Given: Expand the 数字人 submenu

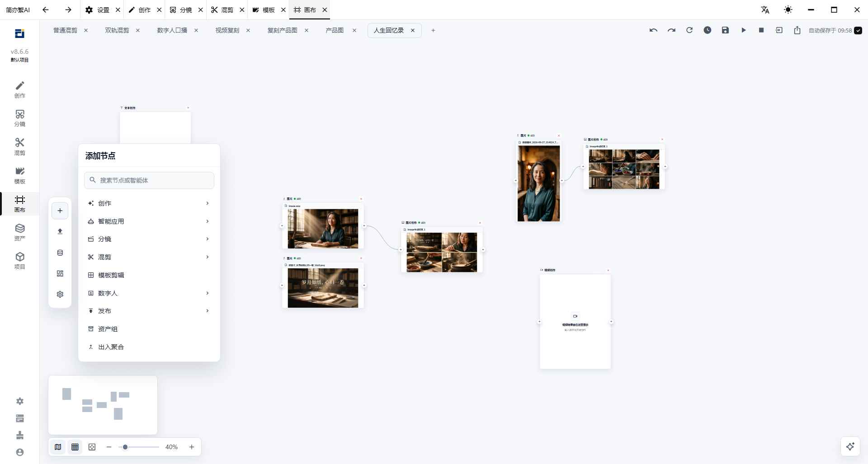Looking at the screenshot, I should point(149,293).
